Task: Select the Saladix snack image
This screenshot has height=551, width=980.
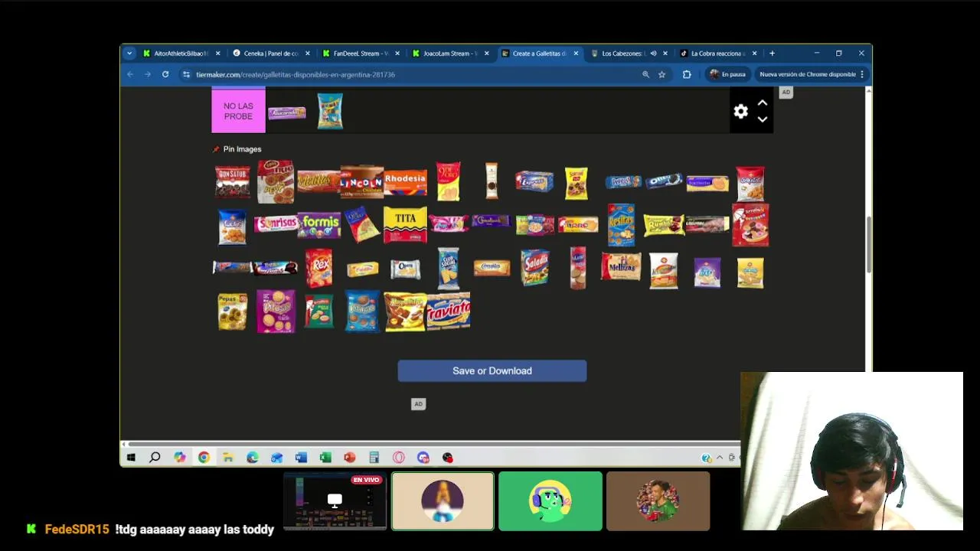Action: point(534,268)
